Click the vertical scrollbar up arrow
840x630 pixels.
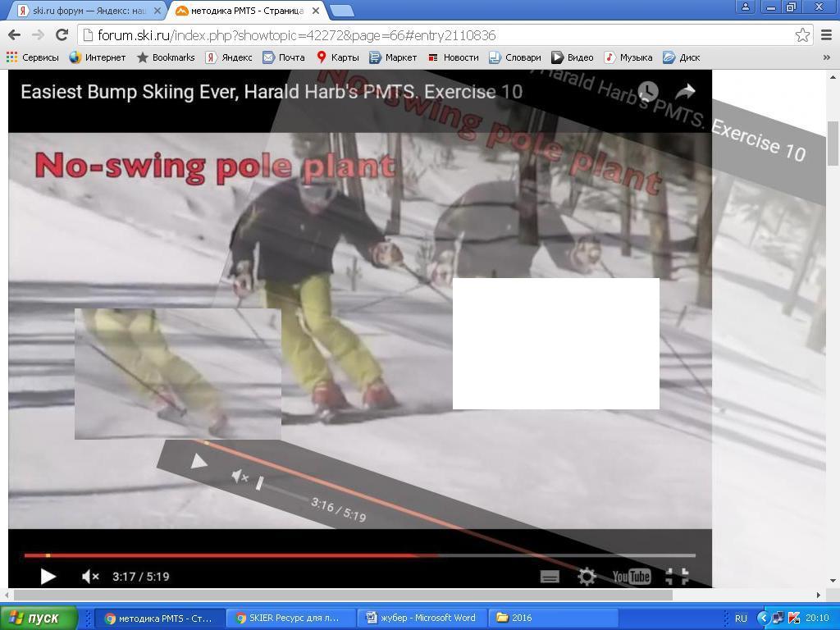point(833,78)
